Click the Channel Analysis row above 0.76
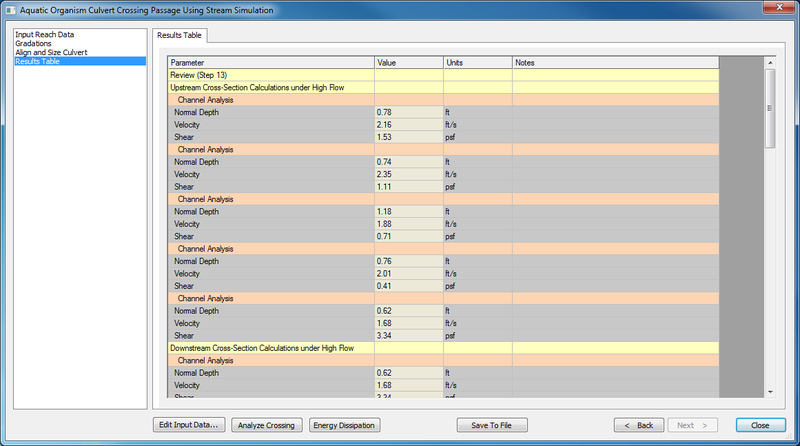Screen dimensions: 800x446 (443, 249)
